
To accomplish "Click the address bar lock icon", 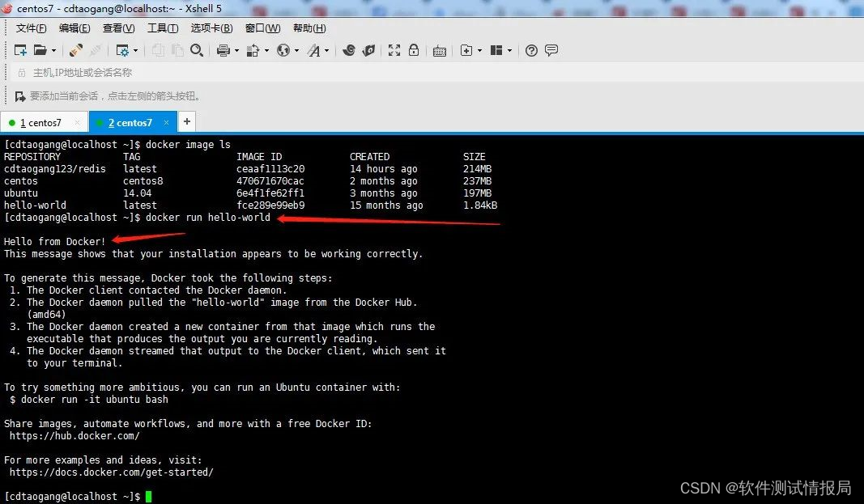I will (22, 73).
